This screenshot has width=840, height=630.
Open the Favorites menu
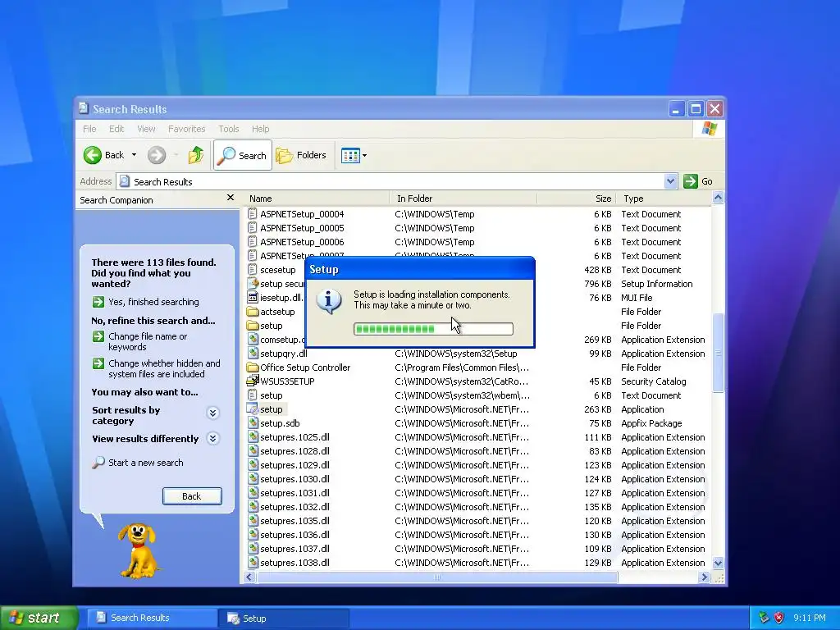coord(186,129)
